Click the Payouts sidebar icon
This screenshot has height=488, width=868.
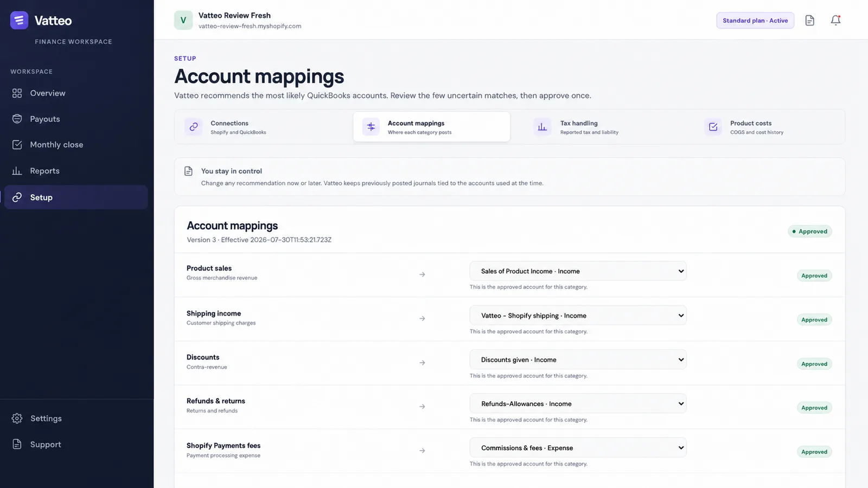17,119
